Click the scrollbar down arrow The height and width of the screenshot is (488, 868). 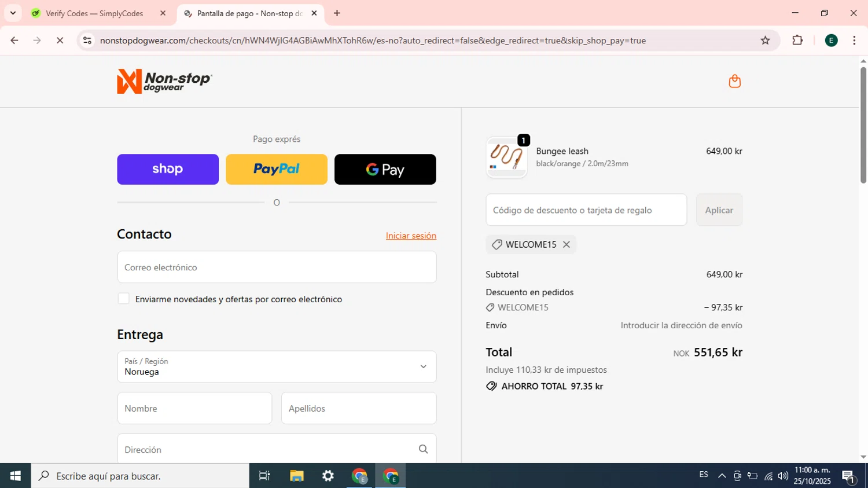[x=863, y=457]
